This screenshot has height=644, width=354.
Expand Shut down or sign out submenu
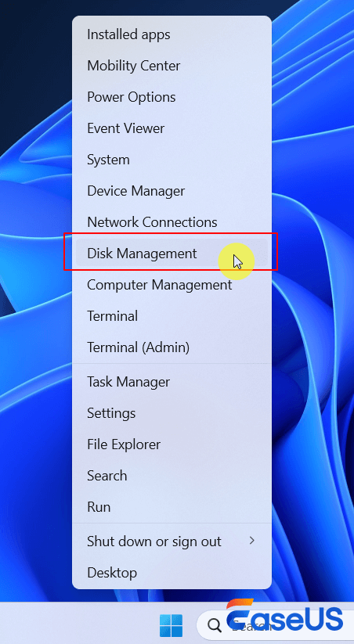[172, 541]
